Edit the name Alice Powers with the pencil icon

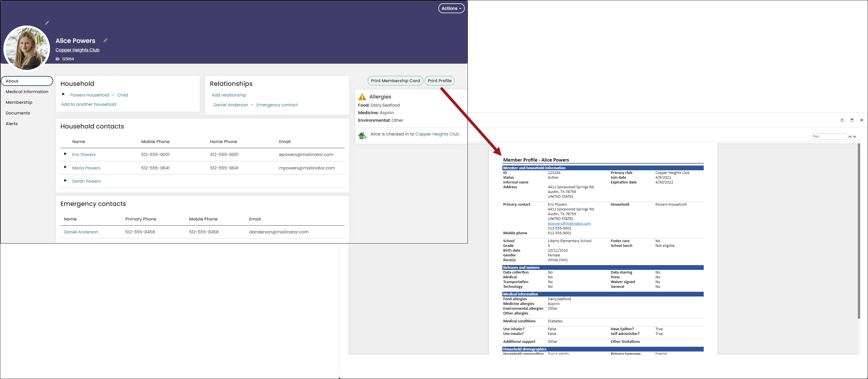[x=106, y=40]
